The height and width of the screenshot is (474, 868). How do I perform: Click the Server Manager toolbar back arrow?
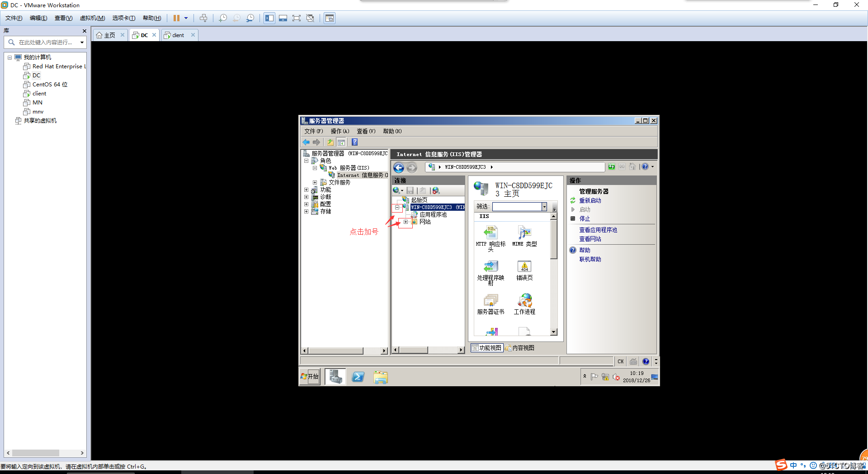tap(306, 142)
